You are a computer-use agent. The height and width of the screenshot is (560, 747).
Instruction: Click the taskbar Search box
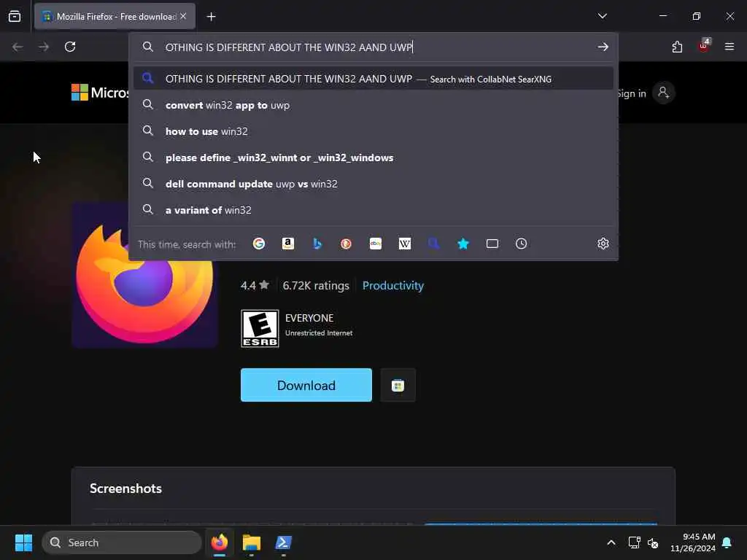click(122, 542)
